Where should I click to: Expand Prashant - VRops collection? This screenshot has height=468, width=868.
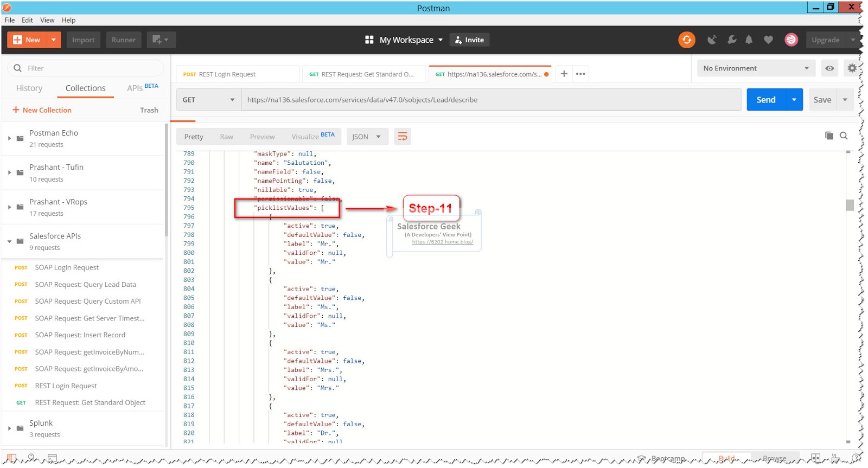9,207
